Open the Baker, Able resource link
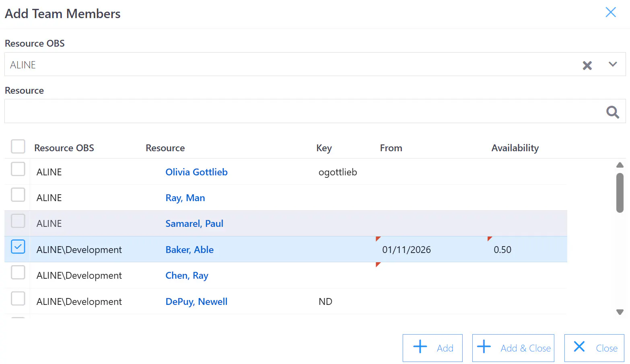Screen dimensions: 630x364 coord(189,250)
